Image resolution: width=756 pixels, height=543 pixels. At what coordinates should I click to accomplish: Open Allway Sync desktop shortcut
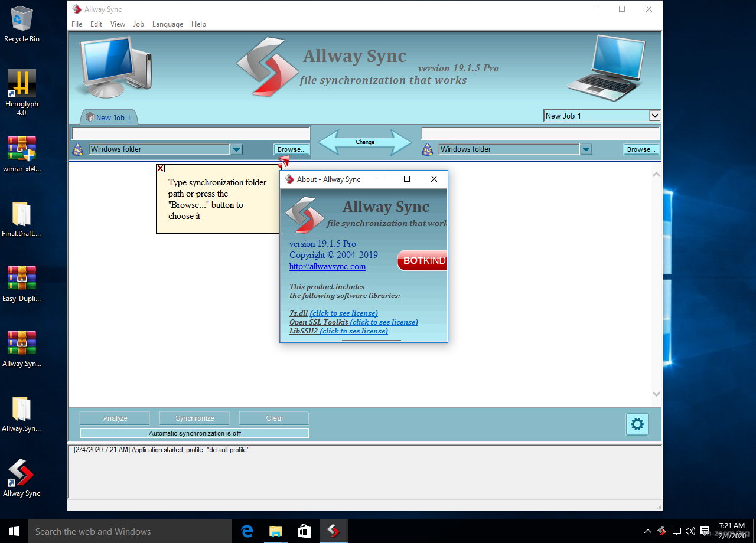point(22,478)
